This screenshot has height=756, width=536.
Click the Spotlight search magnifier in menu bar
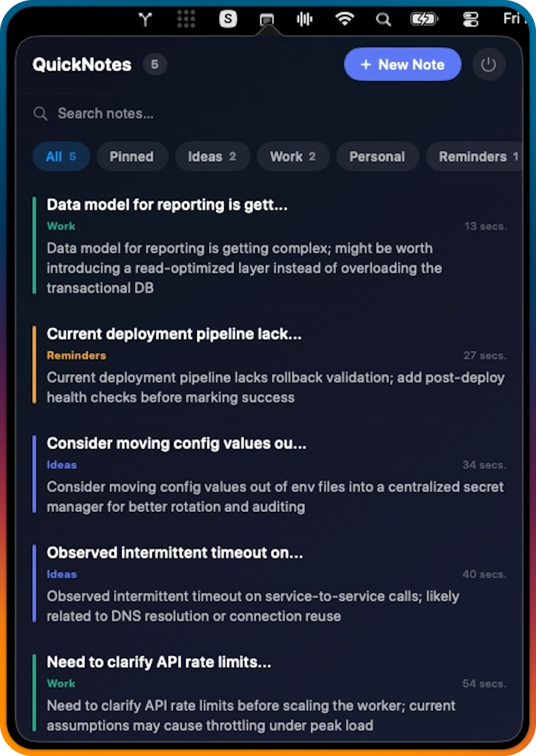point(383,18)
